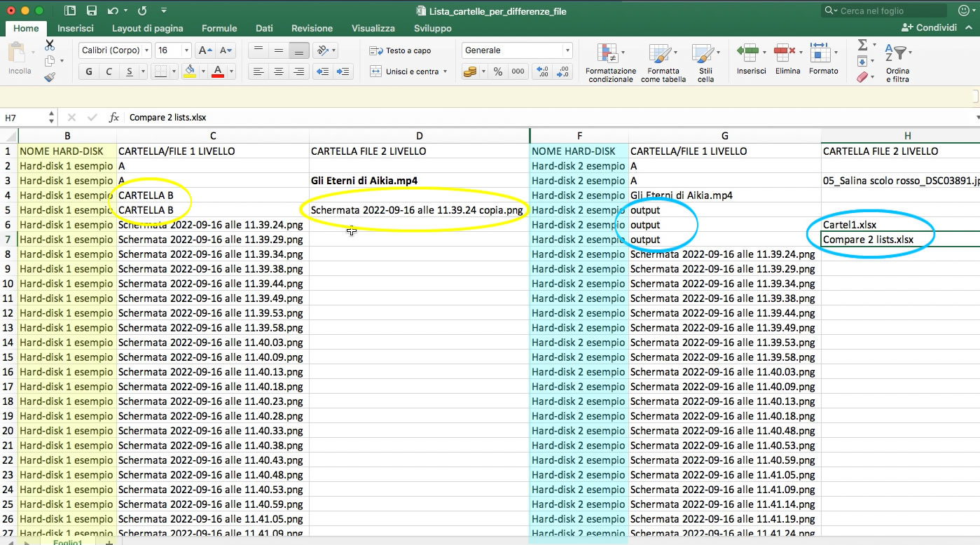Toggle top vertical alignment
This screenshot has height=545, width=980.
258,50
